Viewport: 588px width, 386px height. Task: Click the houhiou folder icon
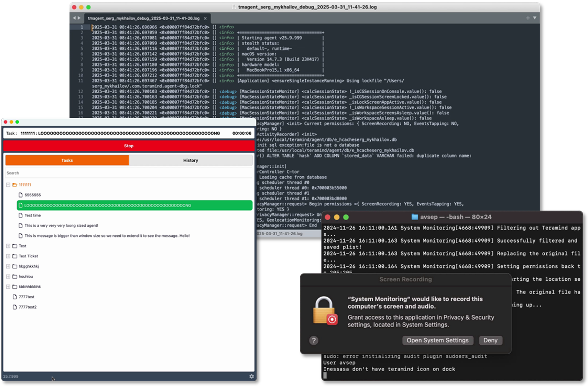click(15, 276)
